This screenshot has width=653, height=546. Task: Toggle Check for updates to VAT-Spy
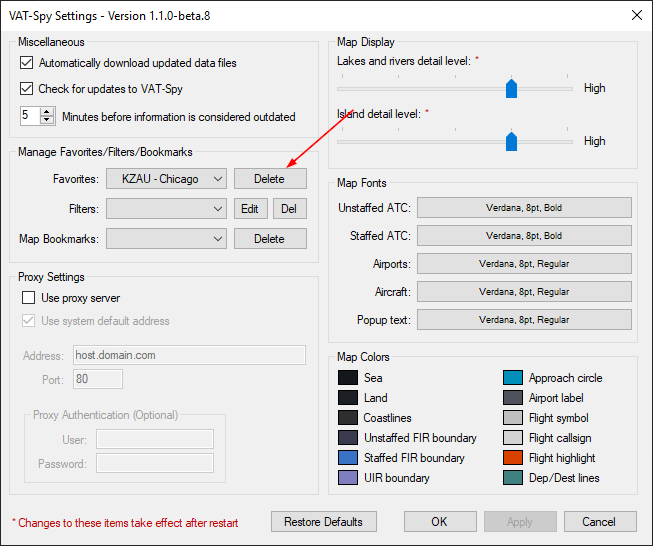click(27, 89)
